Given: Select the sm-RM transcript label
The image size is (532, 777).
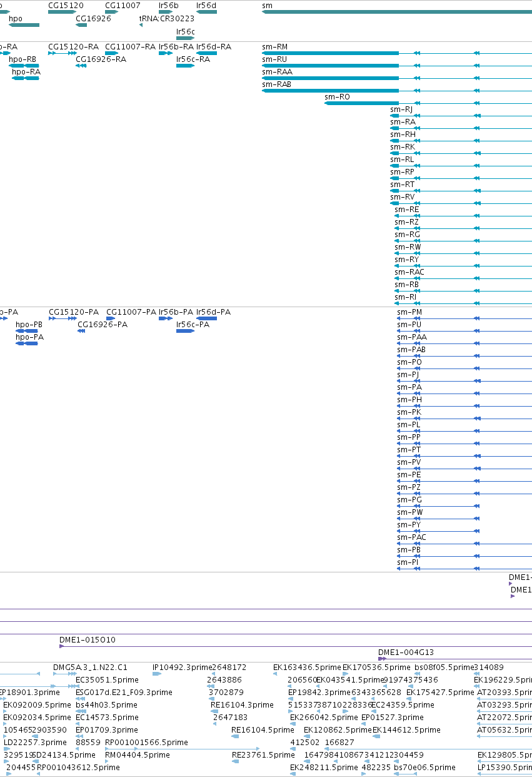Looking at the screenshot, I should click(275, 47).
